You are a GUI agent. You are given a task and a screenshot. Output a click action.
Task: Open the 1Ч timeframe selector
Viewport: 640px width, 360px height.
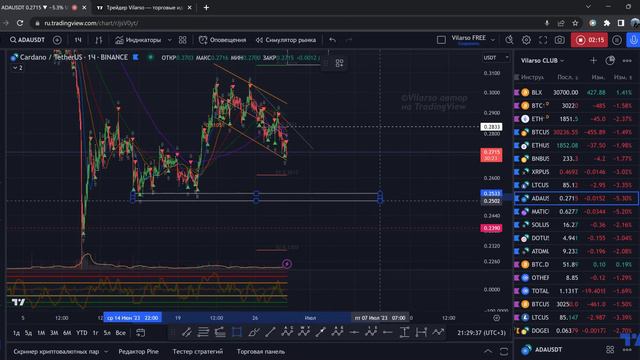[78, 40]
